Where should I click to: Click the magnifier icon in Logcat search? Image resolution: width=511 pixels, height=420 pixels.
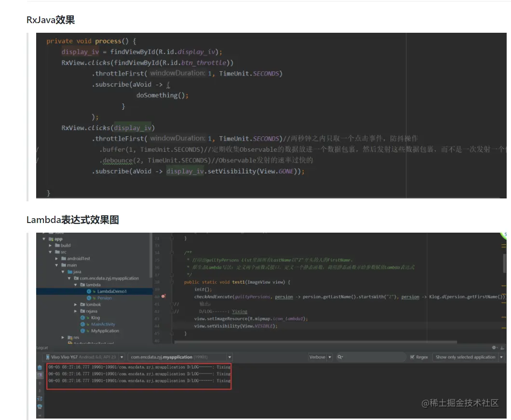pyautogui.click(x=340, y=357)
